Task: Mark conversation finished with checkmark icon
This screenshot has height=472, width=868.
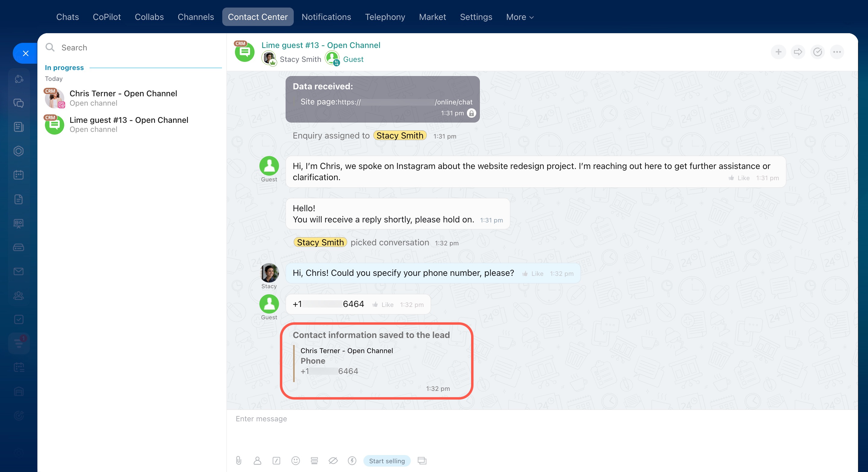Action: pos(817,52)
